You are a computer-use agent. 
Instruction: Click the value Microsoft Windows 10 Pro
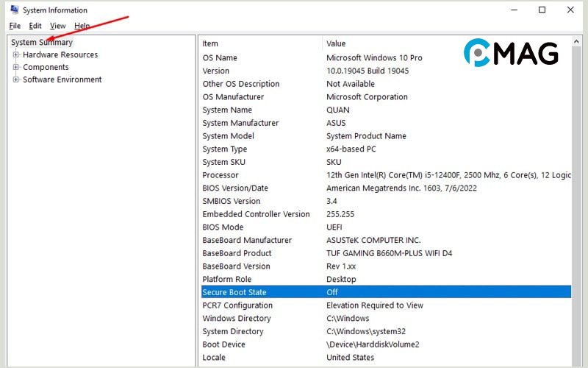(x=374, y=58)
